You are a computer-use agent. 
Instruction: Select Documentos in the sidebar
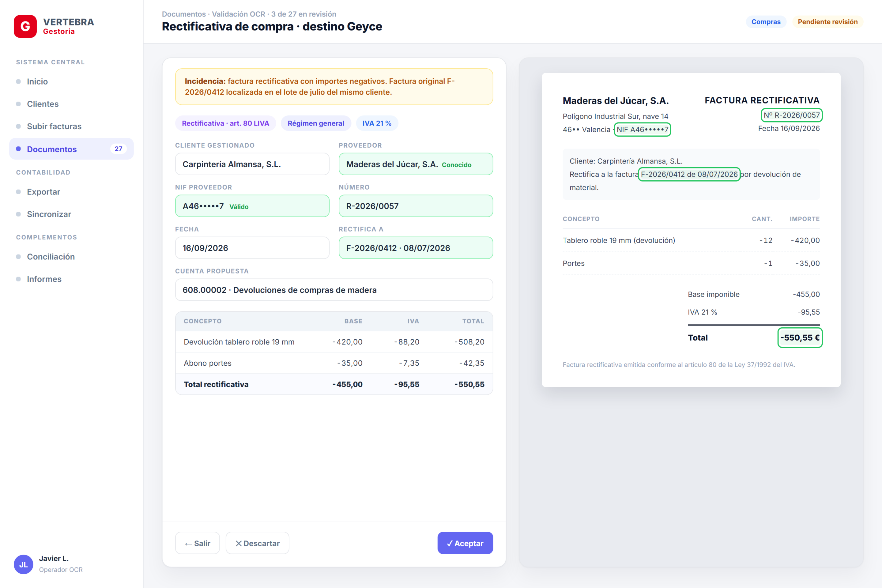[71, 149]
